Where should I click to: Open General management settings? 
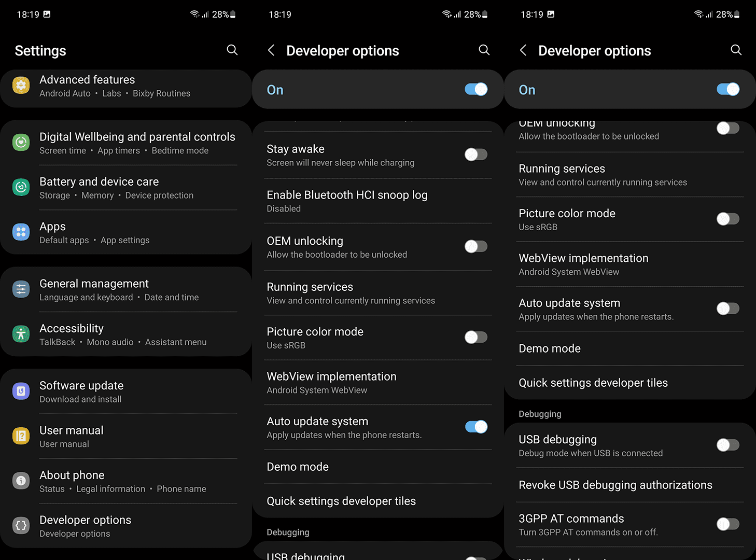pyautogui.click(x=126, y=289)
